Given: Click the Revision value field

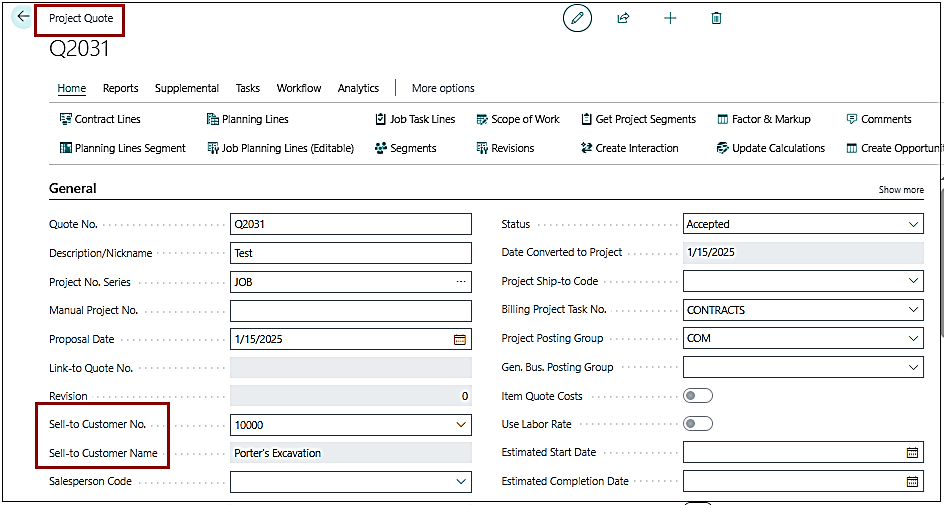Looking at the screenshot, I should click(x=351, y=396).
